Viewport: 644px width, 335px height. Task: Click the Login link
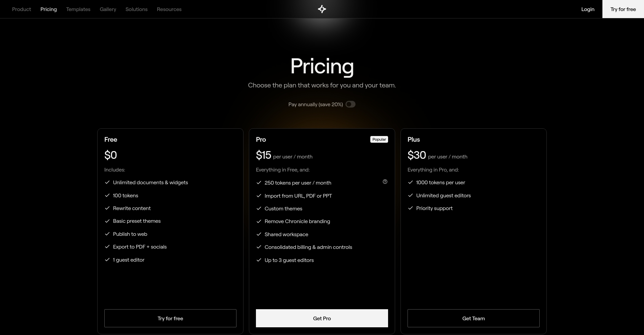point(588,9)
